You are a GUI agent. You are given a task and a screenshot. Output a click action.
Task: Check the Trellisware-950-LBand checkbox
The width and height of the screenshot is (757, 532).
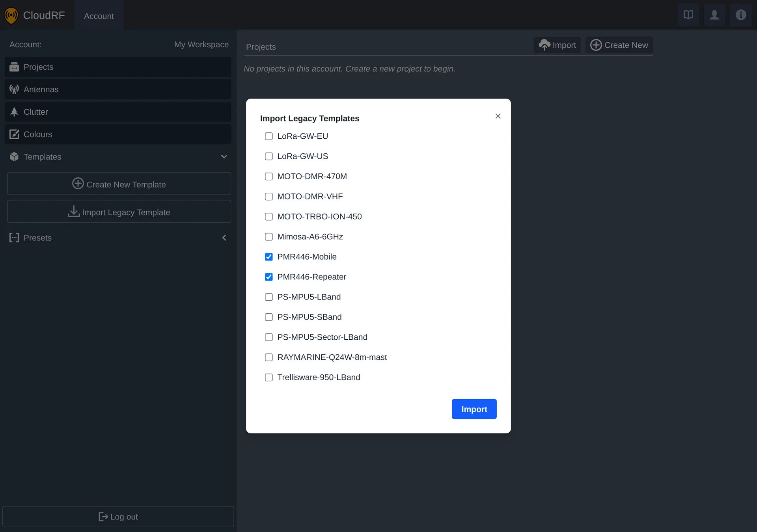coord(268,378)
